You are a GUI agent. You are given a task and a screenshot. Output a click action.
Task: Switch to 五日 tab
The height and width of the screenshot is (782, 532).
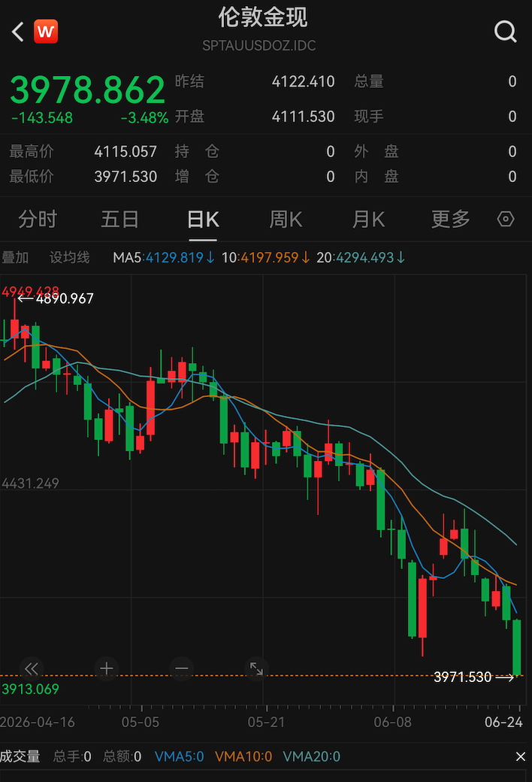[119, 220]
